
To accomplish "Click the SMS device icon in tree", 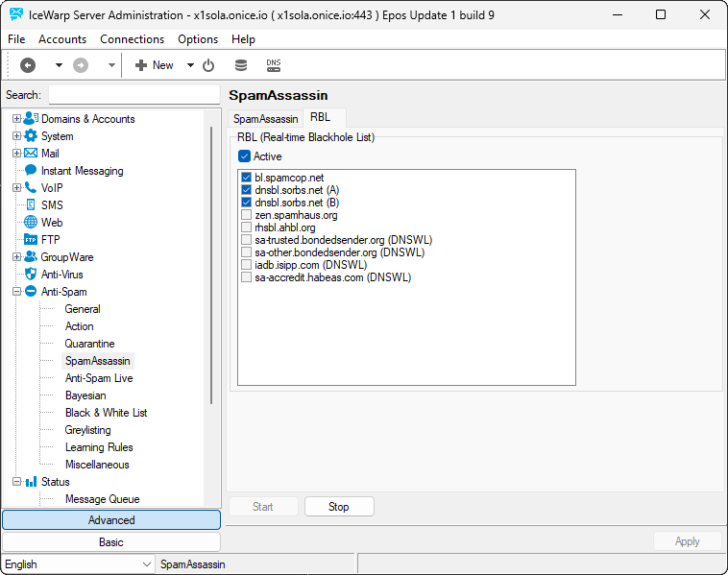I will click(31, 204).
